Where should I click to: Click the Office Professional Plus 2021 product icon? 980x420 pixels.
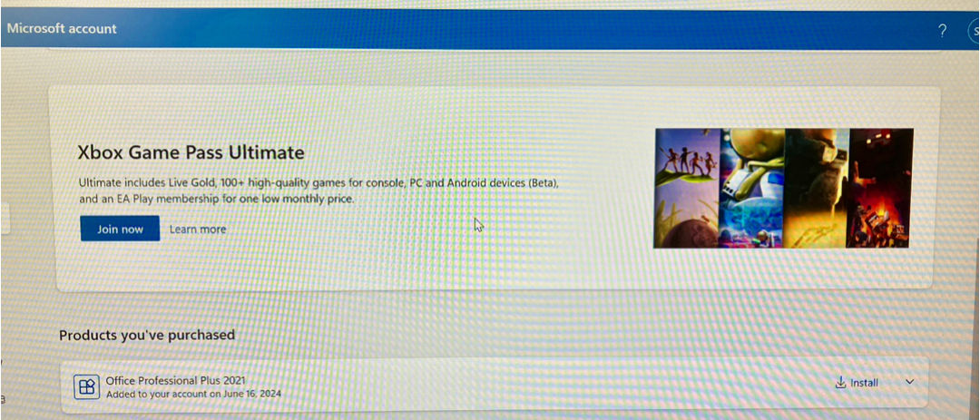tap(86, 386)
